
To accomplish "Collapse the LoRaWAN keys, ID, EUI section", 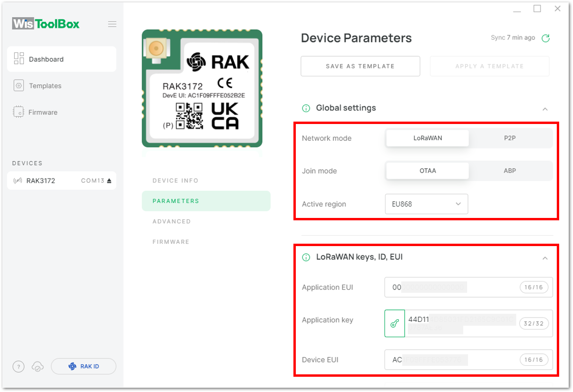I will click(545, 258).
